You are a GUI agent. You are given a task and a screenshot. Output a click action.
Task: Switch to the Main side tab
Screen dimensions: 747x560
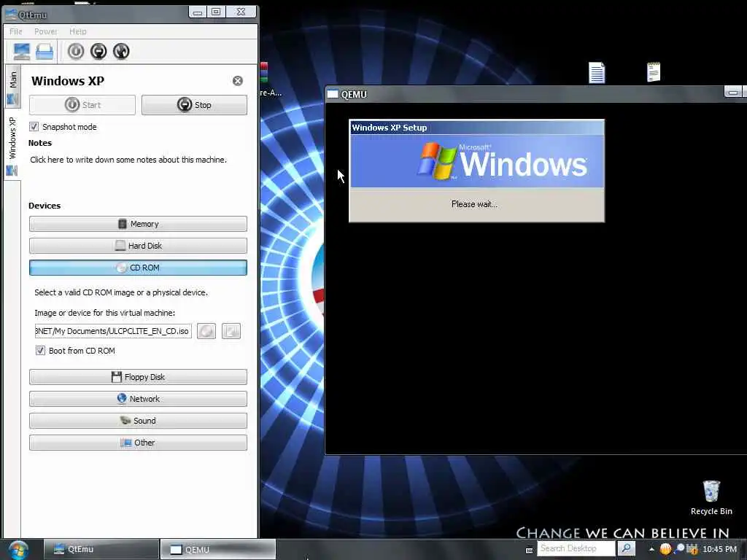pos(12,87)
